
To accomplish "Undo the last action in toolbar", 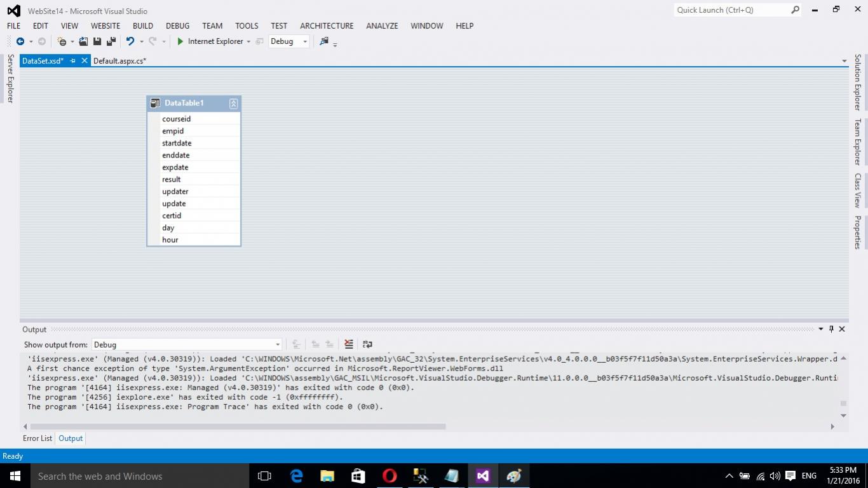I will click(x=130, y=41).
